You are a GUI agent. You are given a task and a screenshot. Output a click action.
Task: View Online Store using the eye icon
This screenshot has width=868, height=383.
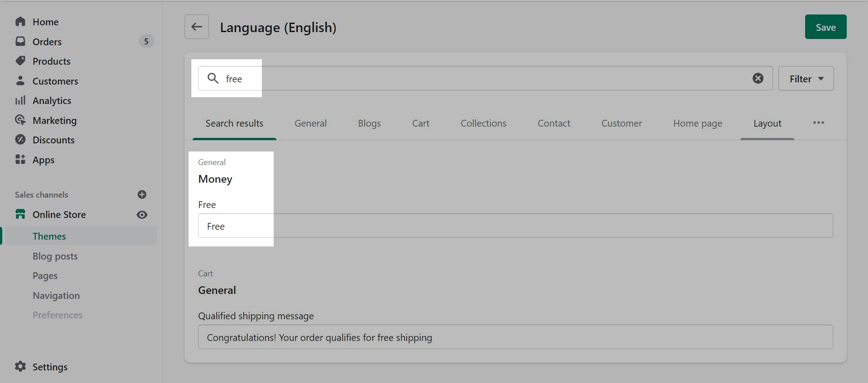click(x=142, y=215)
